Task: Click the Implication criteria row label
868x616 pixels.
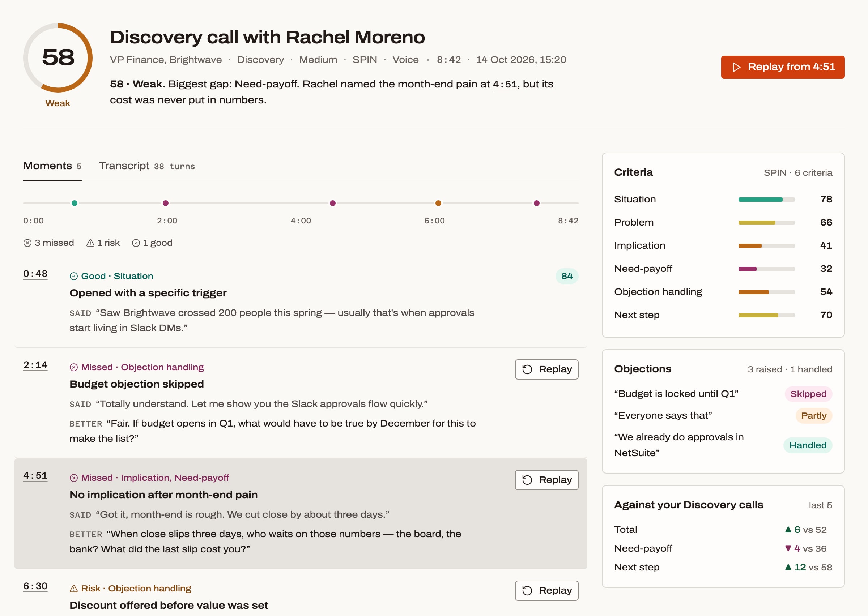Action: 640,246
